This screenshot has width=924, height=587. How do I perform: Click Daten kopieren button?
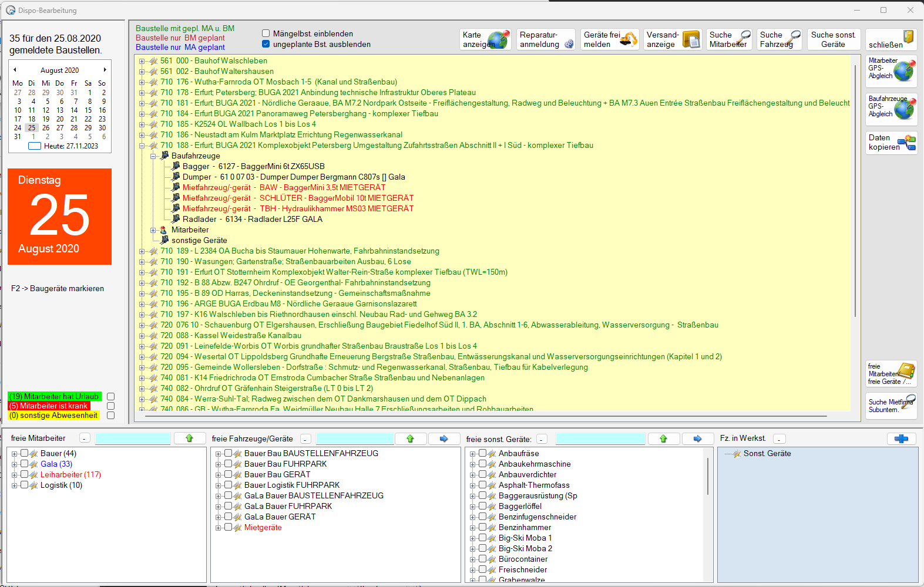(x=891, y=142)
